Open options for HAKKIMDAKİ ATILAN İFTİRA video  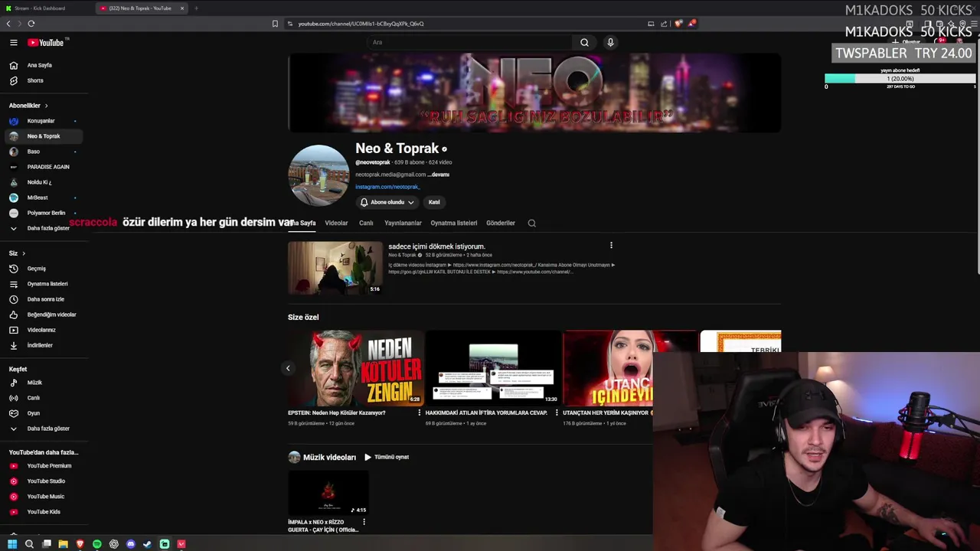click(x=557, y=412)
